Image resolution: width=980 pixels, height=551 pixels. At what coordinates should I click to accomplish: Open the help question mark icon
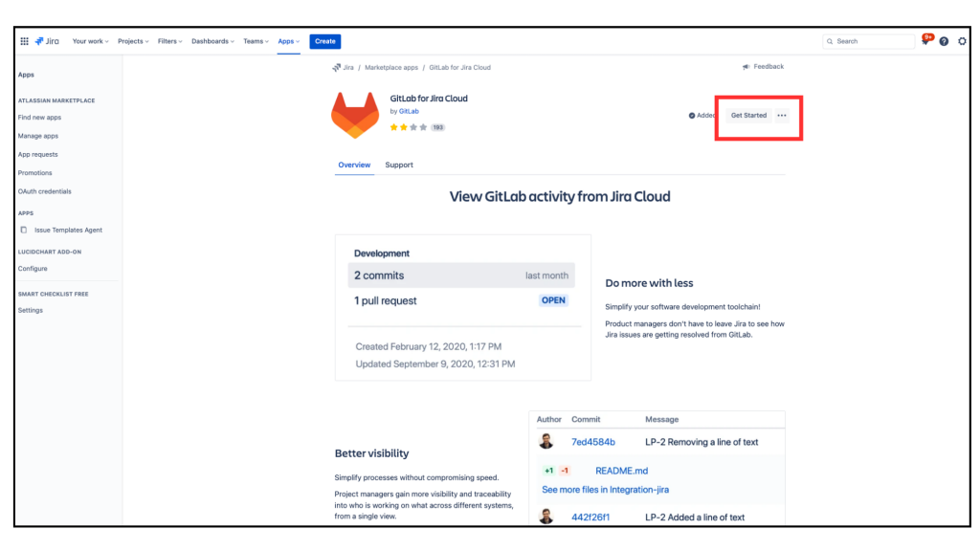(x=944, y=41)
